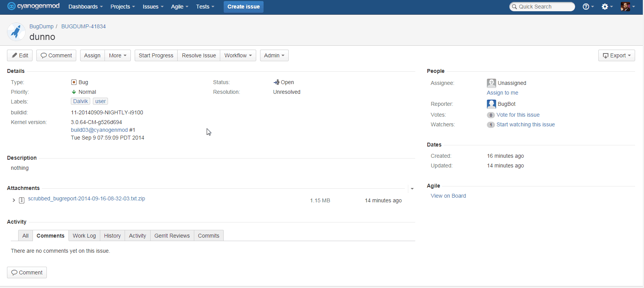644x288 pixels.
Task: Open the Attachments options dropdown arrow
Action: (412, 189)
